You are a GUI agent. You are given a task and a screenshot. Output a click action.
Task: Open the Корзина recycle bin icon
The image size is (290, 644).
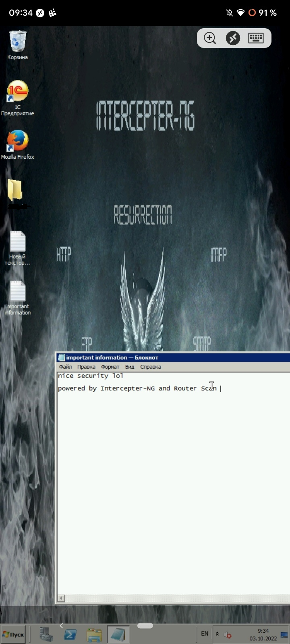point(17,45)
